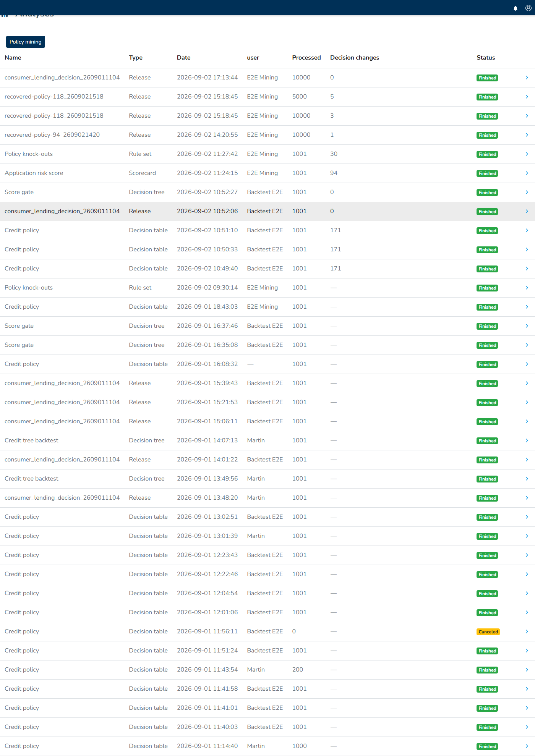Click the Policy mining button
The image size is (535, 756).
pyautogui.click(x=26, y=42)
